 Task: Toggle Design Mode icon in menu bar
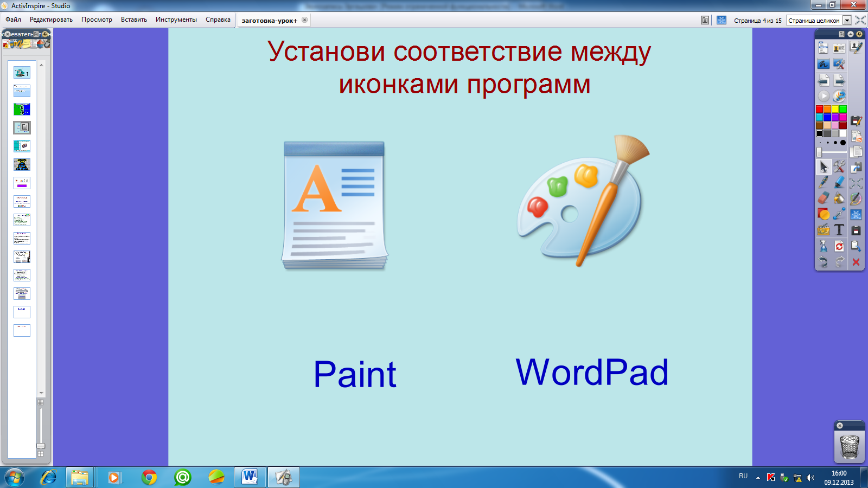722,20
